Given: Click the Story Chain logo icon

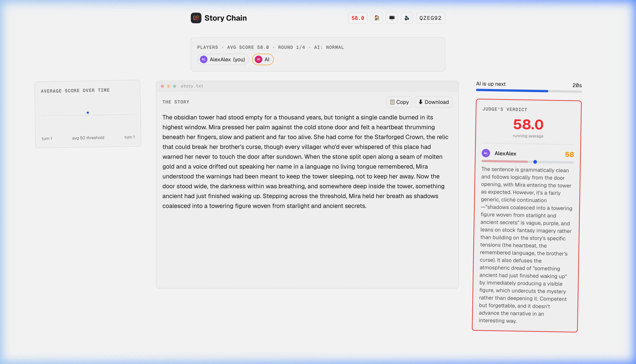Looking at the screenshot, I should click(196, 18).
